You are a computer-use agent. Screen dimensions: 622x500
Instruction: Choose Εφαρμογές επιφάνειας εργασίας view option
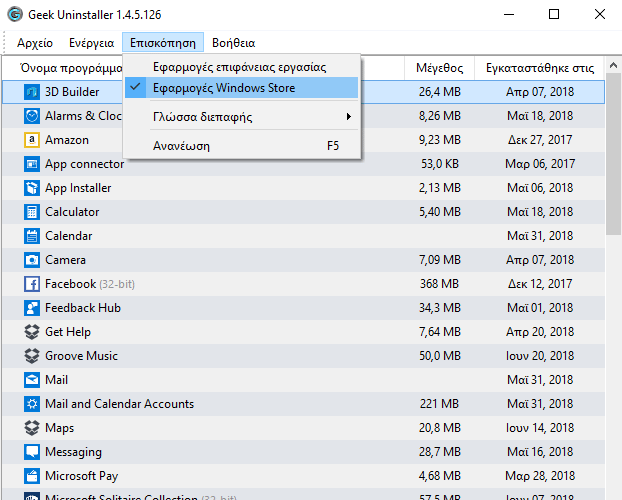242,67
